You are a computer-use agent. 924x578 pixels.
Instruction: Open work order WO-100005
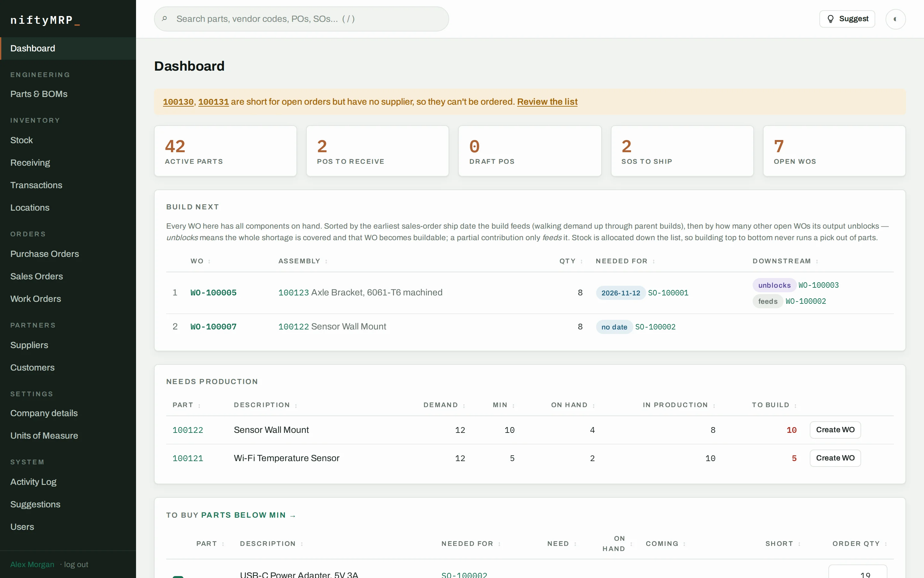pyautogui.click(x=213, y=293)
